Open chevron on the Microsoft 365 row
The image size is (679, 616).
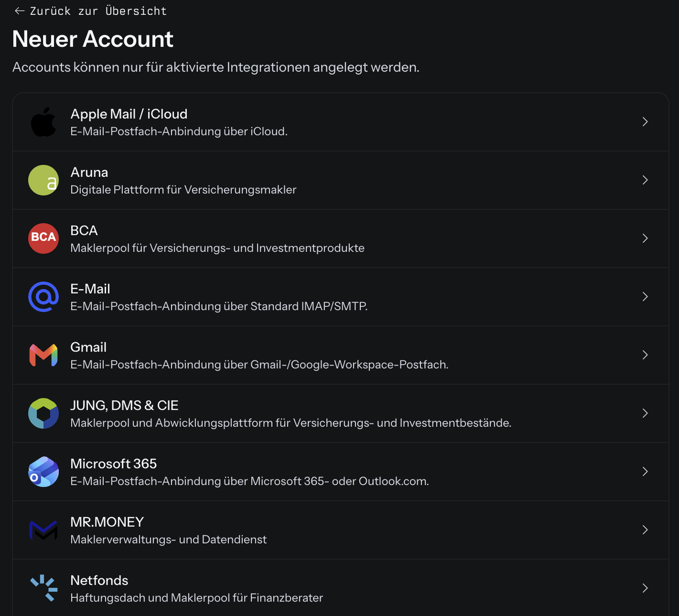pos(645,471)
